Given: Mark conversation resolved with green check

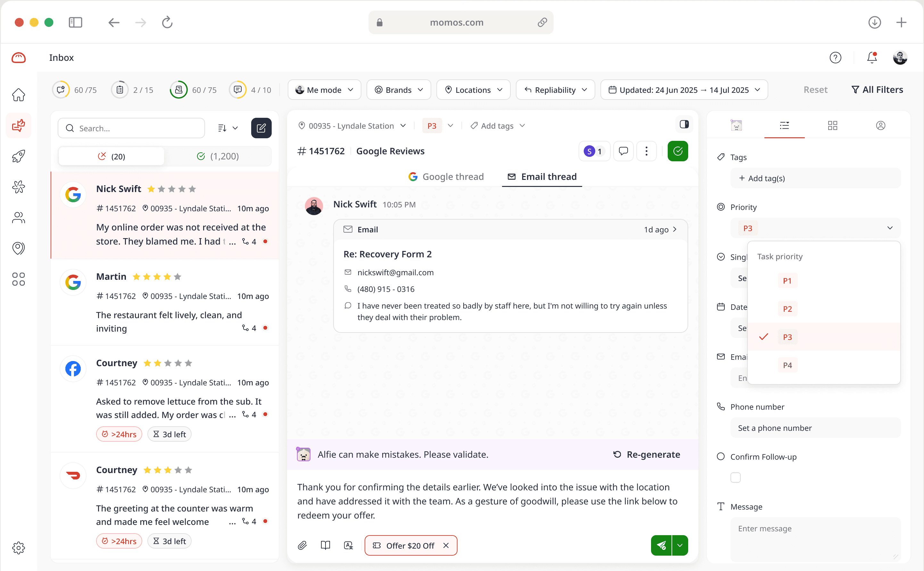Looking at the screenshot, I should click(x=678, y=151).
